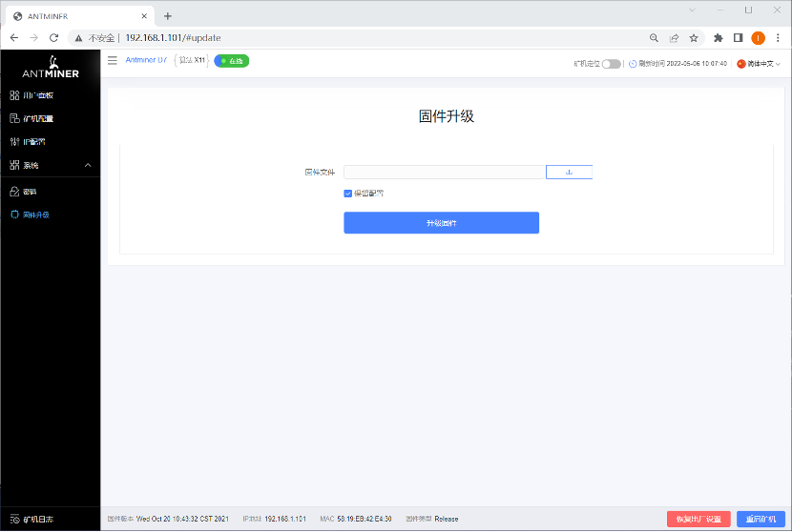Click the 算法 X11 algorithm tag
Screen dimensions: 792x532
[x=192, y=60]
